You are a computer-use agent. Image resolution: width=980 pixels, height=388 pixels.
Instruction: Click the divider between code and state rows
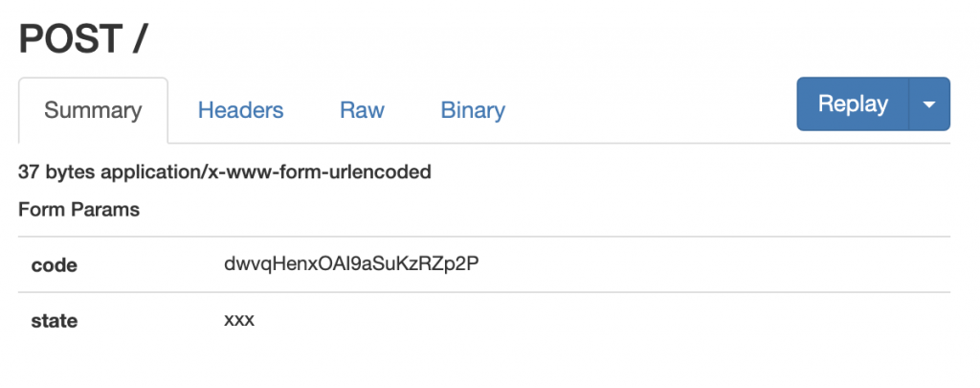(x=484, y=292)
